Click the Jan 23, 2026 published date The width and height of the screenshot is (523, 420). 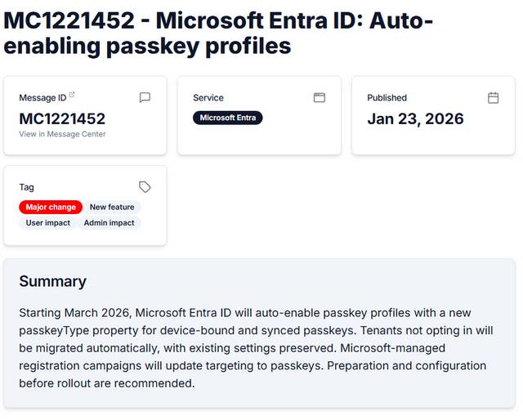tap(415, 118)
